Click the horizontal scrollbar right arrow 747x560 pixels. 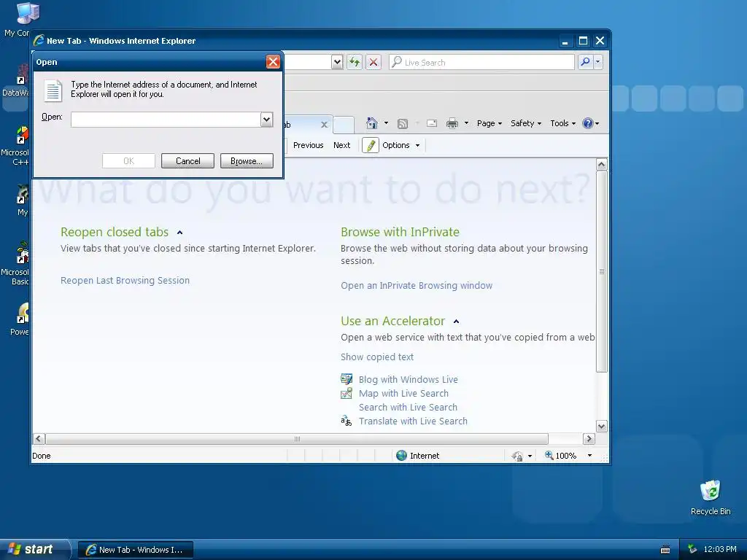tap(589, 439)
